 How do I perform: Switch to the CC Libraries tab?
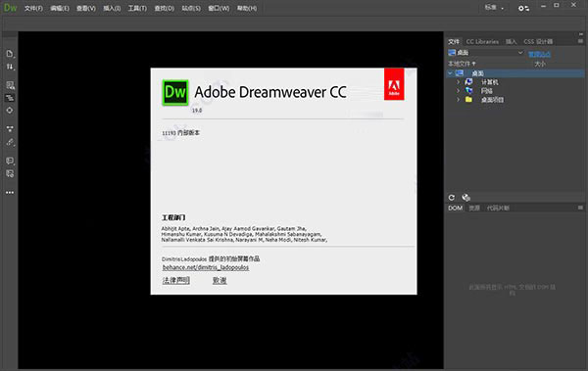tap(482, 41)
